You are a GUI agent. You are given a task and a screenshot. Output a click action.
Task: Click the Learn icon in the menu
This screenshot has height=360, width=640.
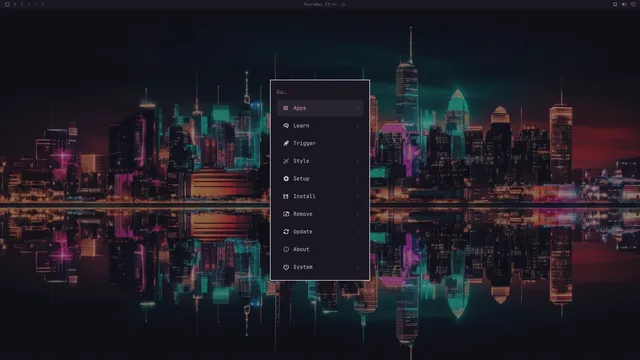(x=286, y=126)
